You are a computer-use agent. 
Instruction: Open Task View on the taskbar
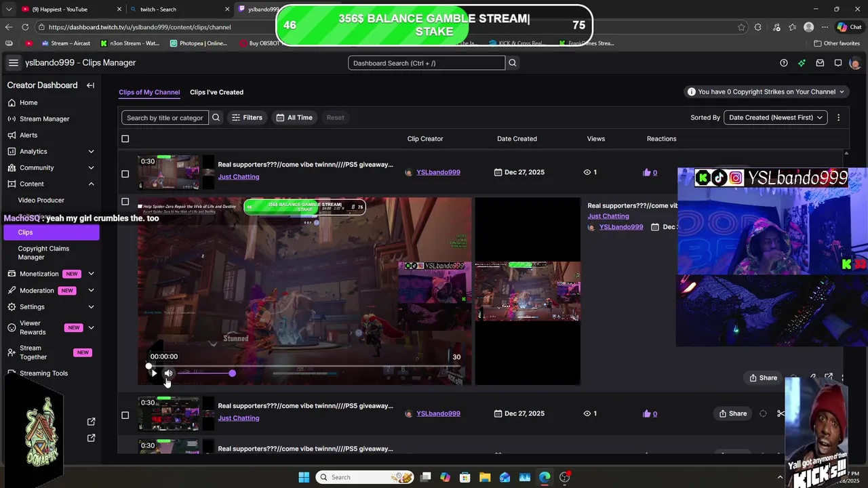[x=425, y=477]
